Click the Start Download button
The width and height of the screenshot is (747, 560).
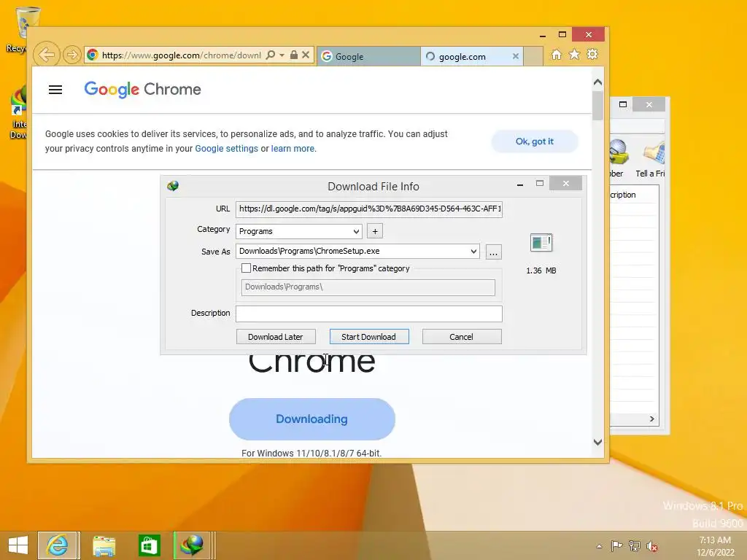(x=368, y=337)
